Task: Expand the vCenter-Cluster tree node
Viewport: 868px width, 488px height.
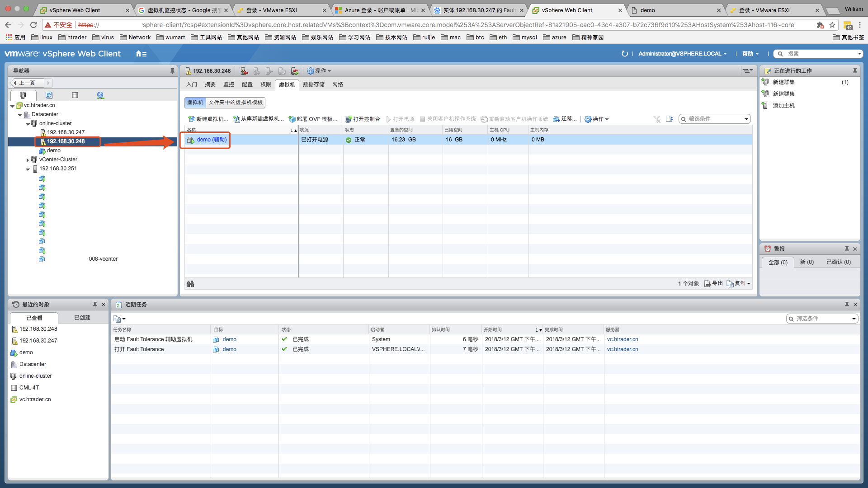Action: pyautogui.click(x=28, y=160)
